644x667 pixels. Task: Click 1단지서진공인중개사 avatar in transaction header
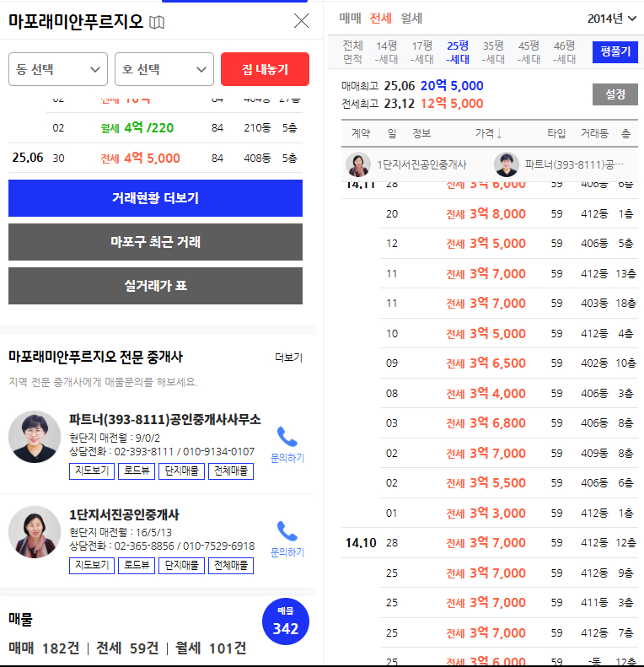pos(358,164)
